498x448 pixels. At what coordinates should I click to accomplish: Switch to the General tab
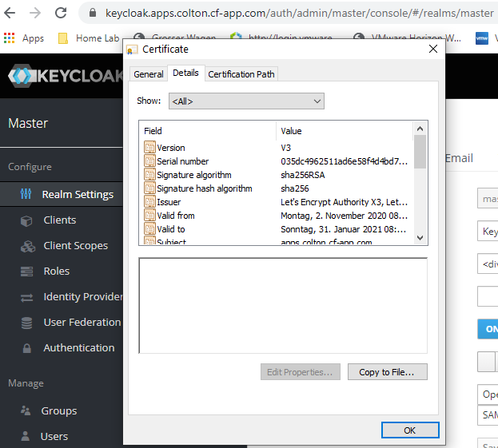pos(149,74)
